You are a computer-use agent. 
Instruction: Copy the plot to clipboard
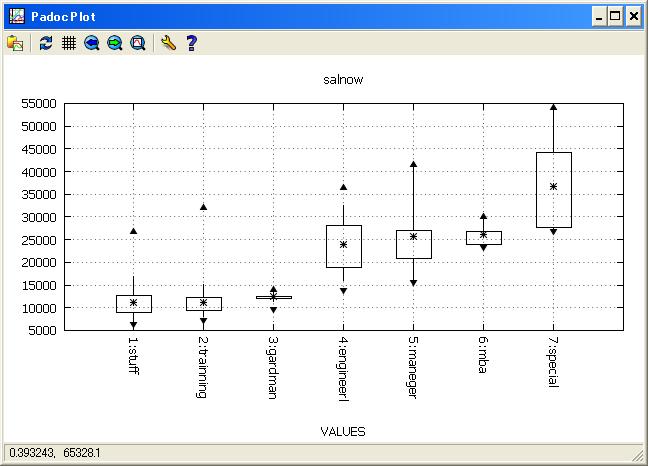(x=15, y=43)
